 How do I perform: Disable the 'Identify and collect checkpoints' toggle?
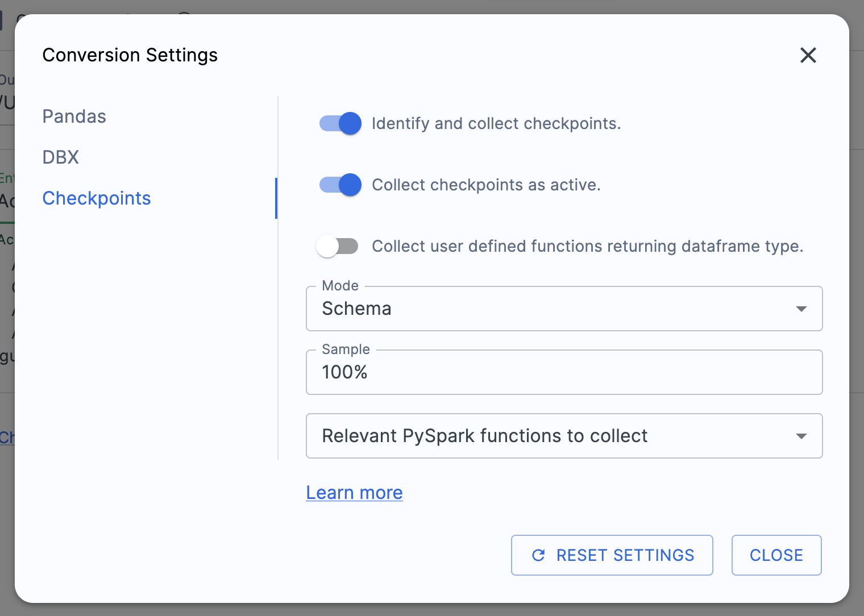tap(339, 123)
